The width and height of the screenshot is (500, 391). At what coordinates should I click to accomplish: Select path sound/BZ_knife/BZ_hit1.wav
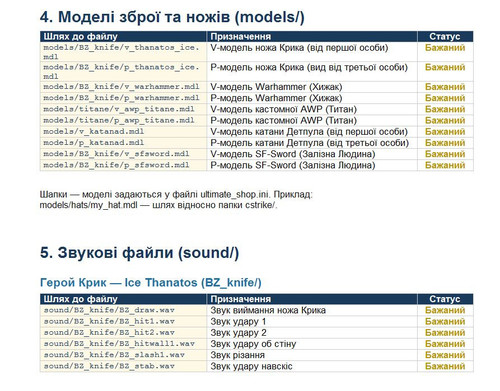[x=109, y=321]
